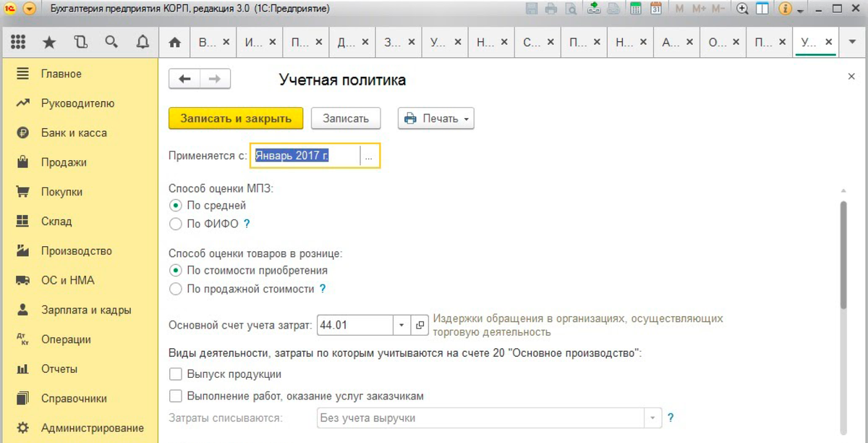Click the help question mark beside Затраты списываются

671,418
